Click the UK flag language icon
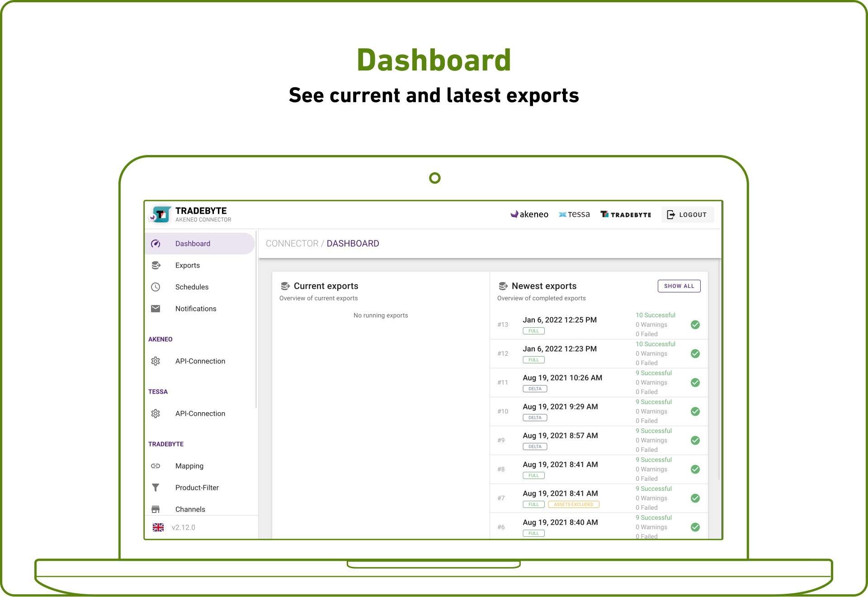Viewport: 868px width, 597px height. [x=158, y=527]
